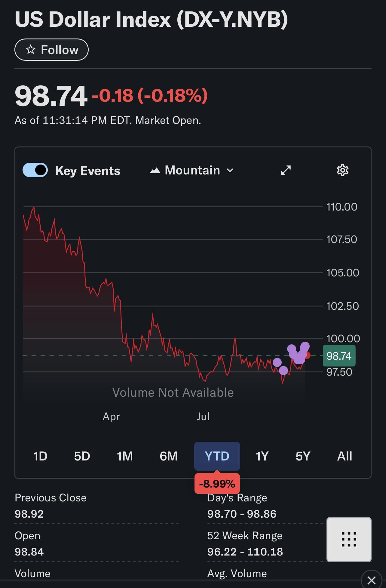Screen dimensions: 386x588
Task: View the 5Y chart range
Action: click(303, 456)
